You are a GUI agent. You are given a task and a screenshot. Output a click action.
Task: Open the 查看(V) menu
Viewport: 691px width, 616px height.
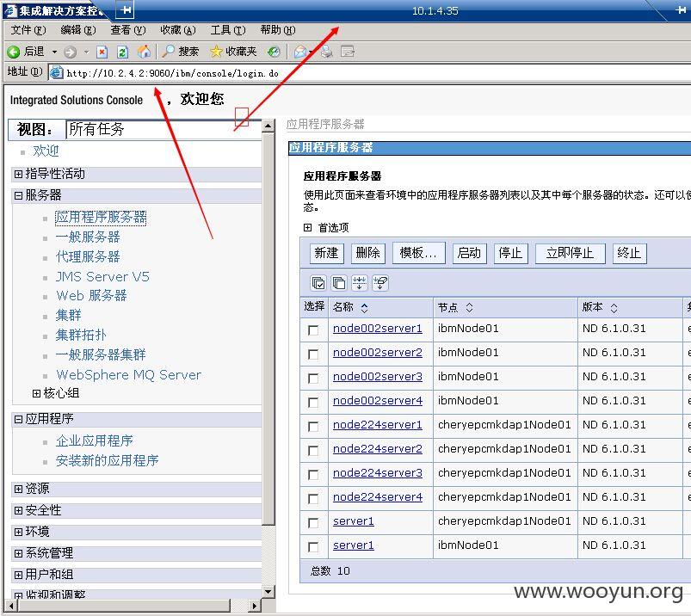pos(128,30)
